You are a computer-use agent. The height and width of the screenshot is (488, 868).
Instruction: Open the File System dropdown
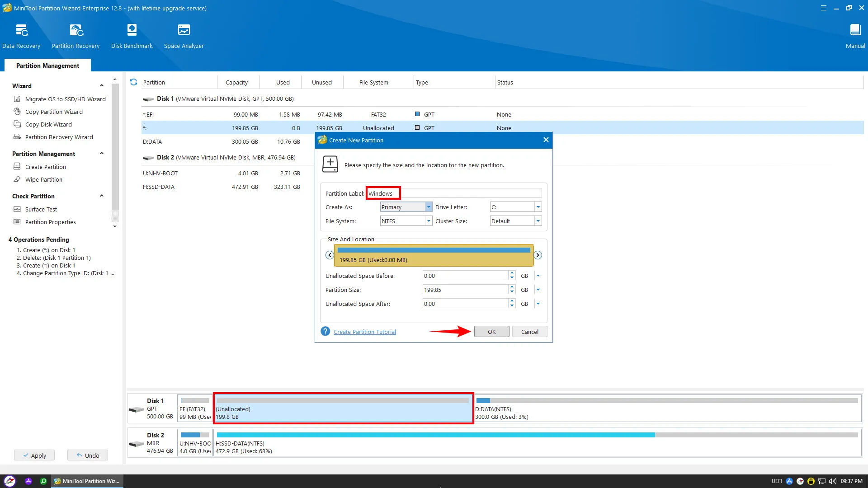coord(428,221)
